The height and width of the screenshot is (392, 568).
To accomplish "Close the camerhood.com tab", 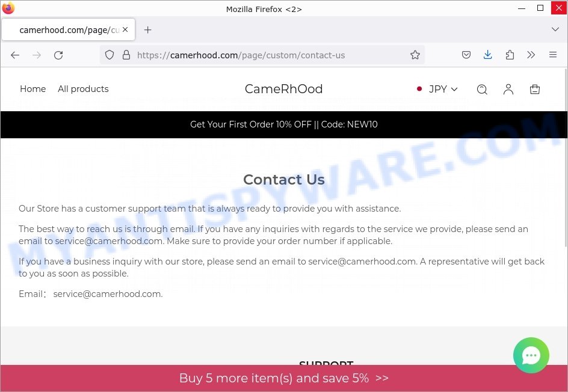I will pyautogui.click(x=125, y=29).
